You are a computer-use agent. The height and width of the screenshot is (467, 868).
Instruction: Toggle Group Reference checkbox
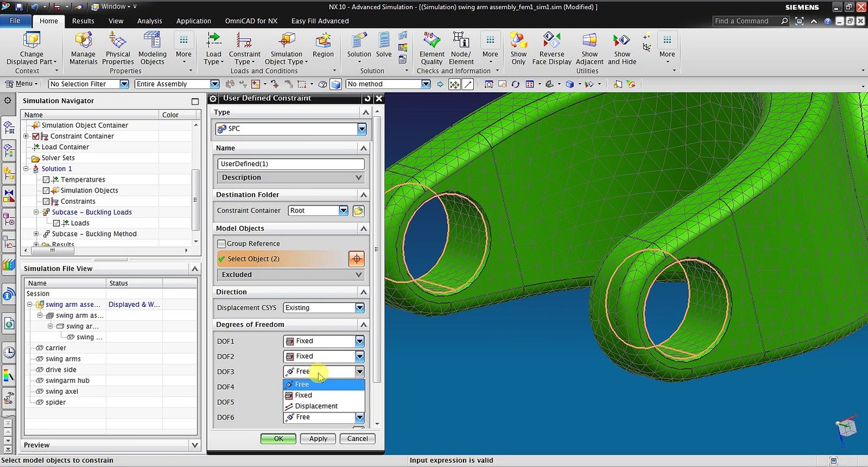[222, 244]
